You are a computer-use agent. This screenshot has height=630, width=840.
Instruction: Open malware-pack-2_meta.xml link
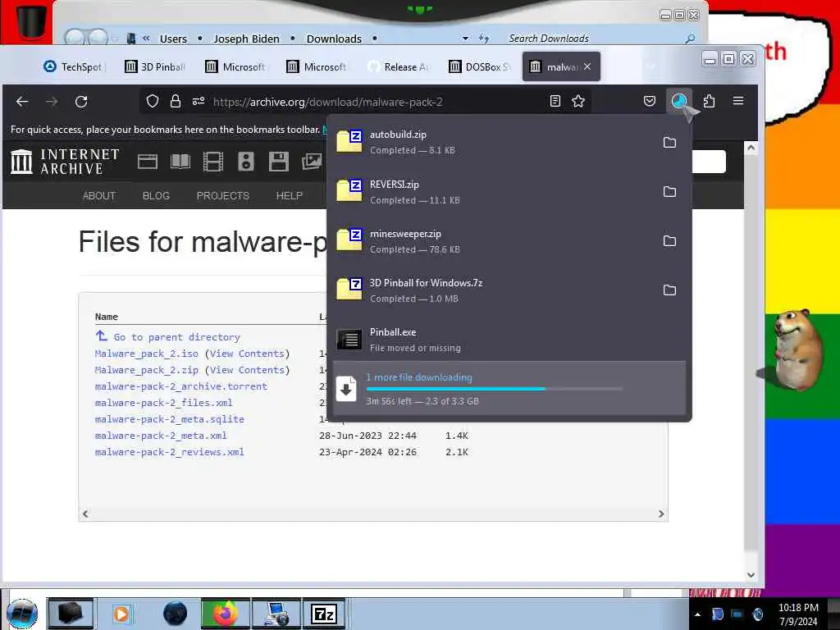(x=161, y=436)
